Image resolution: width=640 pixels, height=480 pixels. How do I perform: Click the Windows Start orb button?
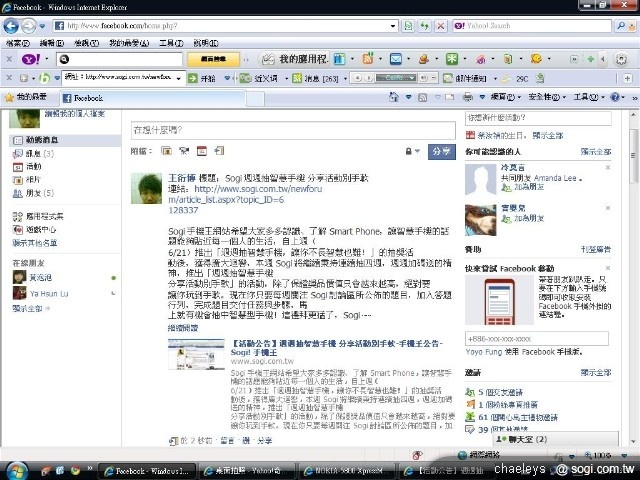pos(16,470)
